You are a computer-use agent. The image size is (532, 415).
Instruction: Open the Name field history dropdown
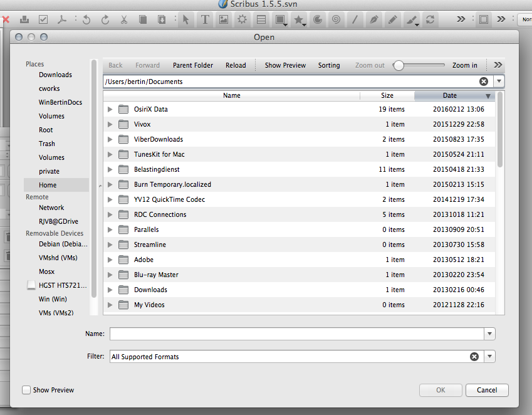click(489, 334)
